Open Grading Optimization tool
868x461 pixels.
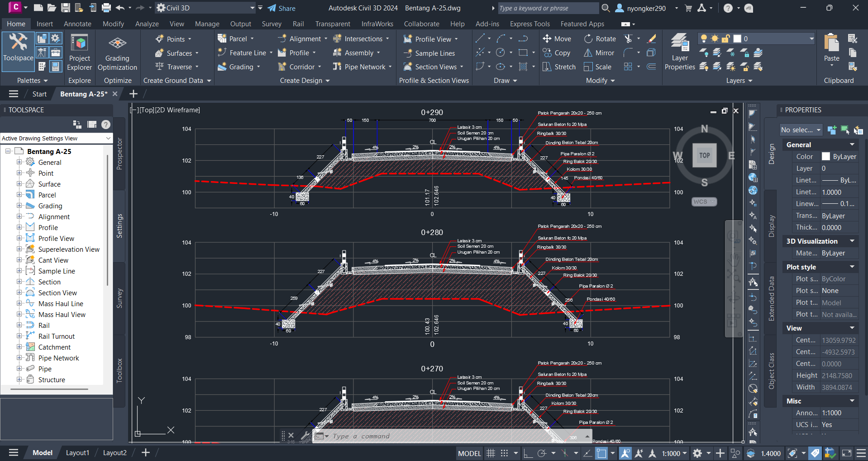click(x=117, y=52)
